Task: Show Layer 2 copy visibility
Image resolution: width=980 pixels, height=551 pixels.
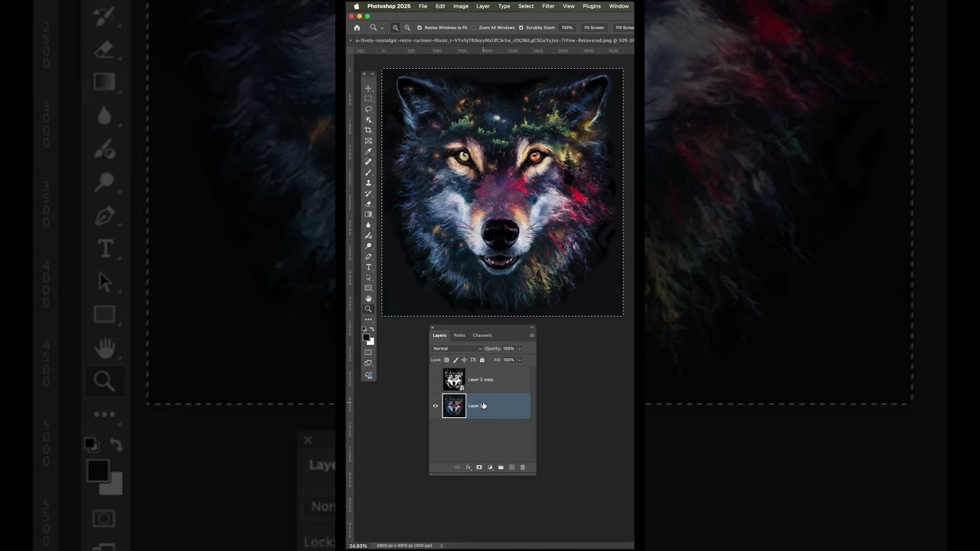Action: click(x=436, y=380)
